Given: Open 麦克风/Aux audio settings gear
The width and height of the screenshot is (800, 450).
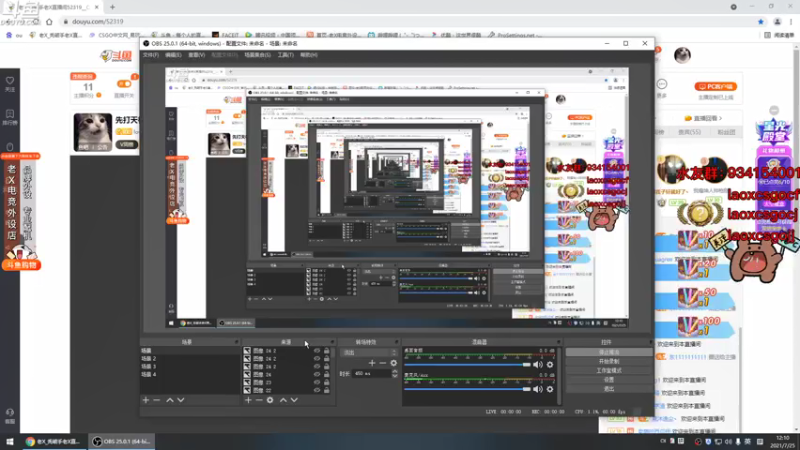Looking at the screenshot, I should (x=550, y=389).
